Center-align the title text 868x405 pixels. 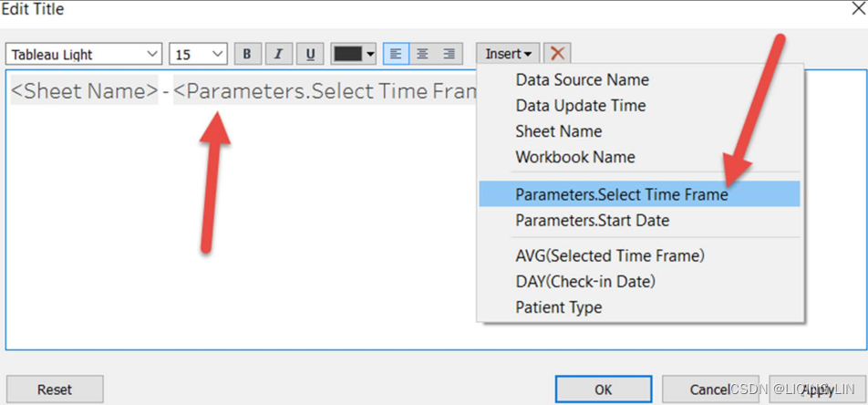(422, 54)
